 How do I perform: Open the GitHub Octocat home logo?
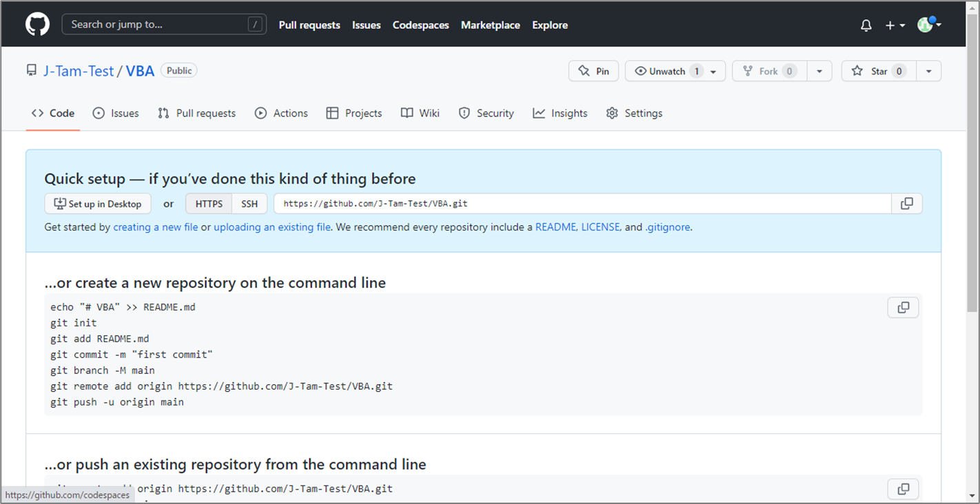[38, 25]
